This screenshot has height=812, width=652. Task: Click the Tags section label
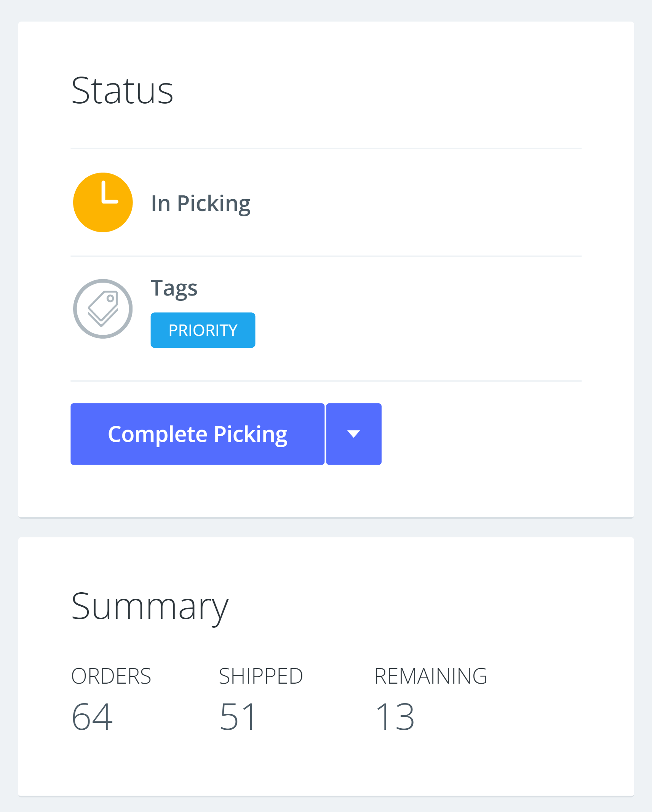coord(174,288)
